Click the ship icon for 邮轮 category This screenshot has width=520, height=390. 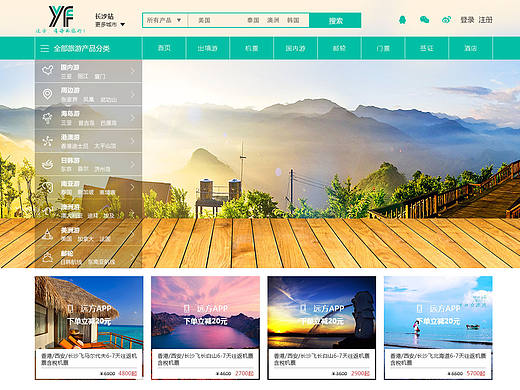(x=47, y=257)
